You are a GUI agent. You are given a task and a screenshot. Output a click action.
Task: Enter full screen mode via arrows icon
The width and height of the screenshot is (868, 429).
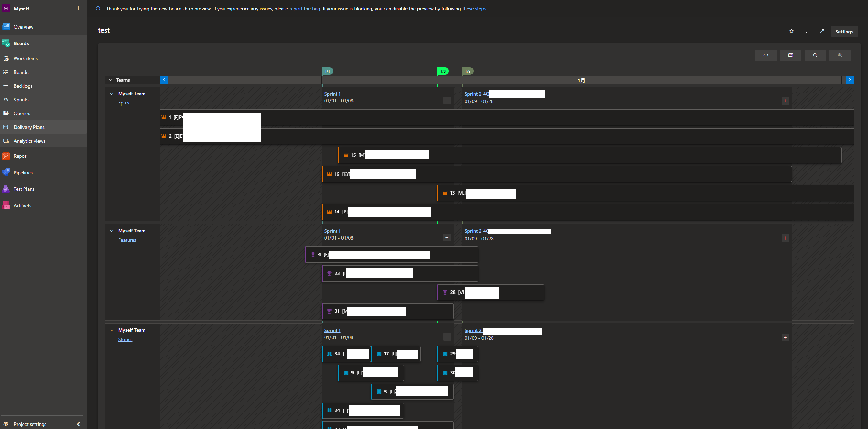[822, 31]
